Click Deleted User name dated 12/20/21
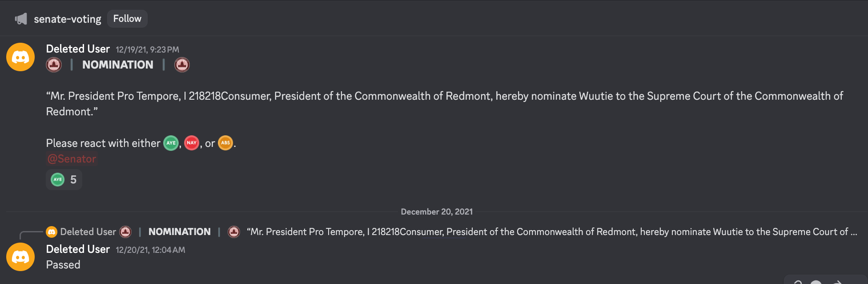868x284 pixels. pos(78,249)
